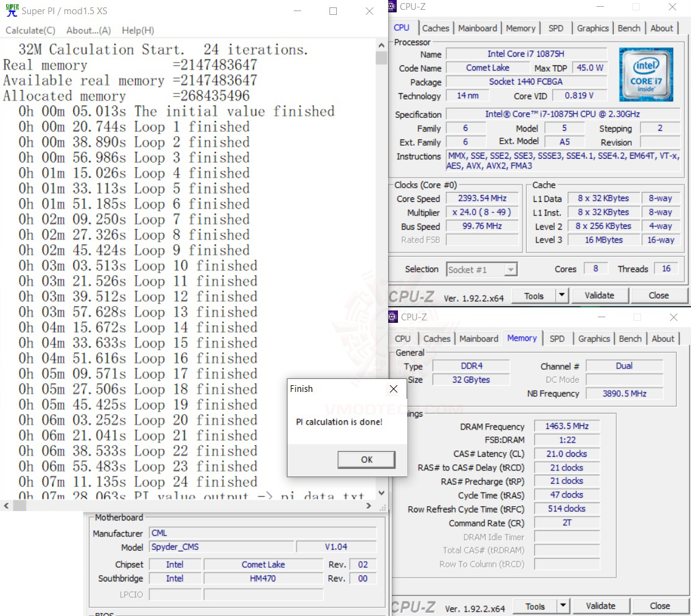
Task: Open Bench tab in bottom CPU-Z window
Action: point(630,339)
